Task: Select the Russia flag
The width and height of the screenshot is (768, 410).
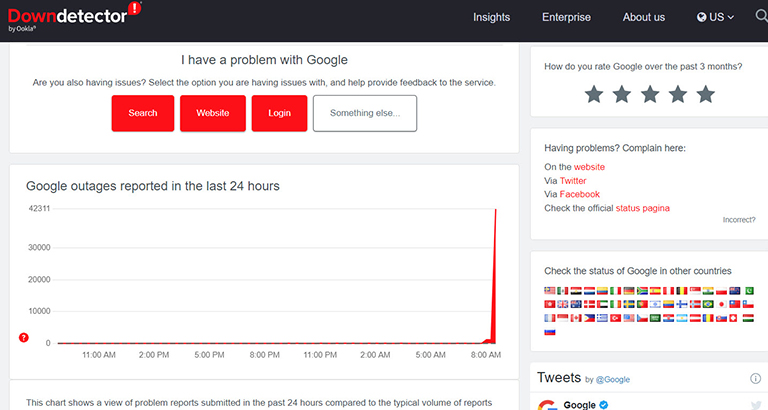Action: [550, 332]
